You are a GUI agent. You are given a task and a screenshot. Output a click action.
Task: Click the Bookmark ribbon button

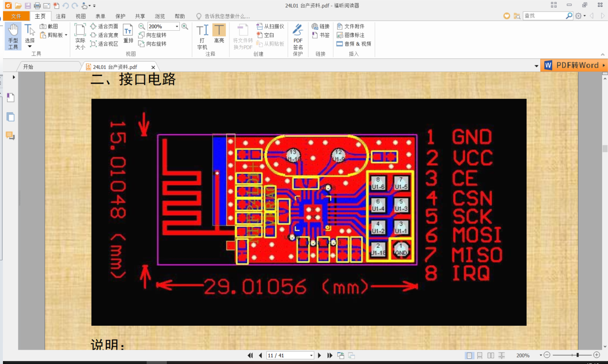point(321,35)
